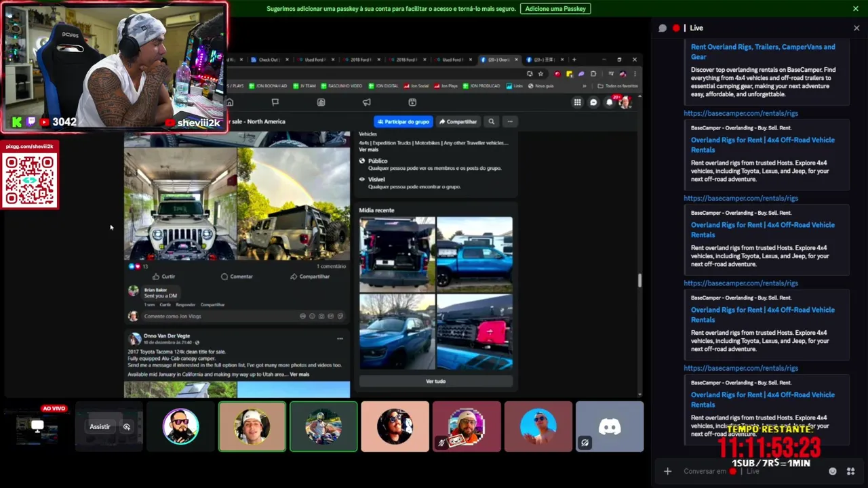Open the Nova guia bookmark
Viewport: 868px width, 488px height.
click(x=540, y=86)
